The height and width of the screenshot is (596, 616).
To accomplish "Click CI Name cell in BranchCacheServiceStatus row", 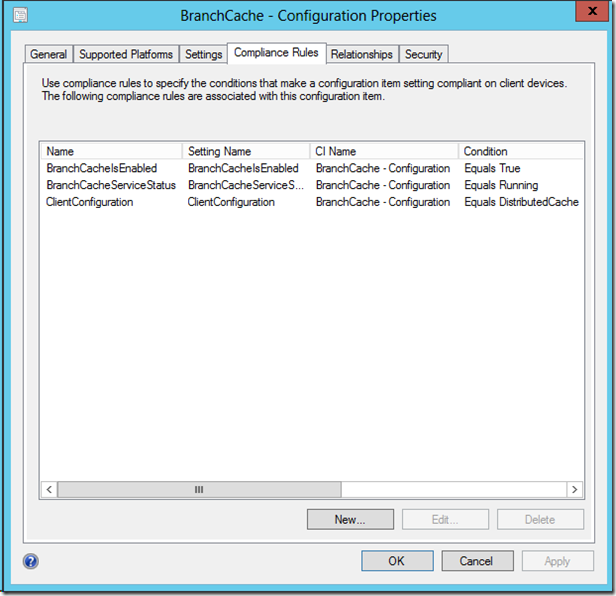I will click(x=383, y=185).
